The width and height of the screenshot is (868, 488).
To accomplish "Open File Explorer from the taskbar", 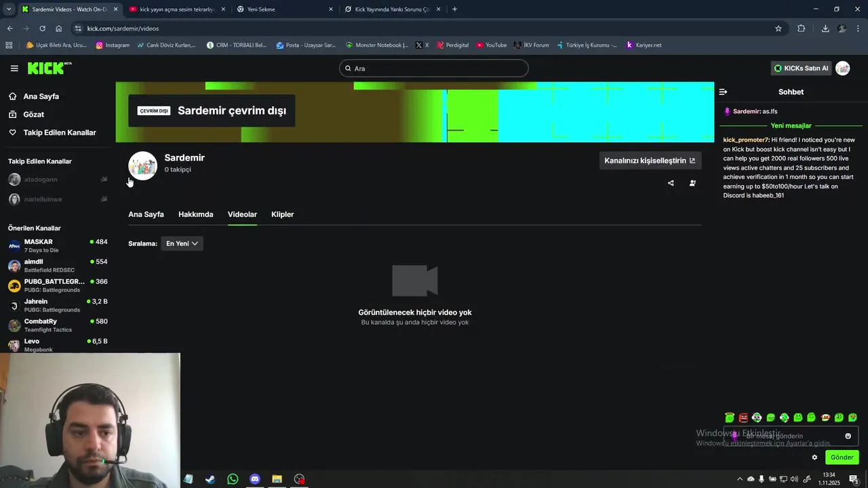I will coord(277,479).
